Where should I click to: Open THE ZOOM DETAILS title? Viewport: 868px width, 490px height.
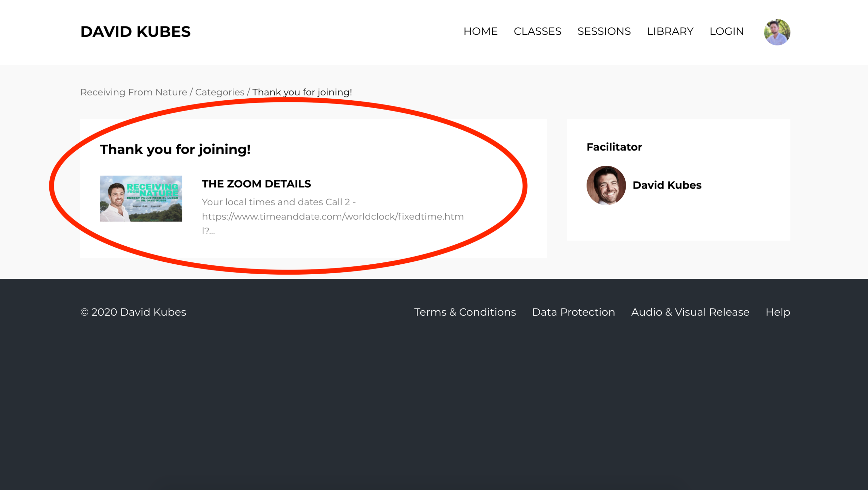[x=256, y=184]
